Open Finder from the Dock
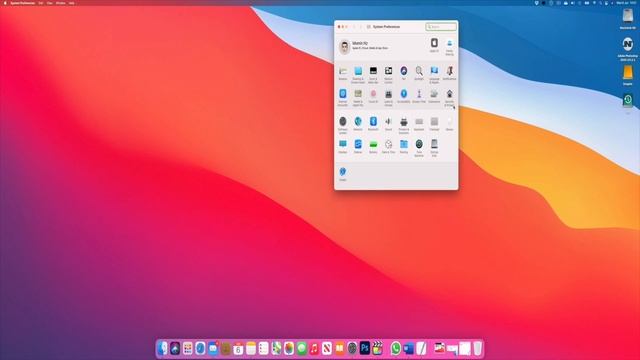Screen dimensions: 640x360 point(162,348)
